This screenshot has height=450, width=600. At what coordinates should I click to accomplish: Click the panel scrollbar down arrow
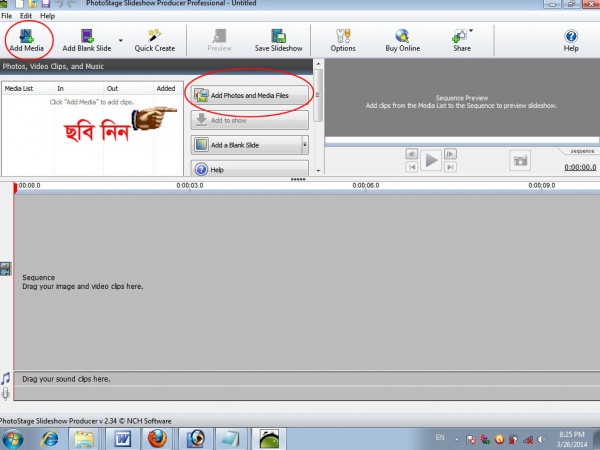(318, 171)
